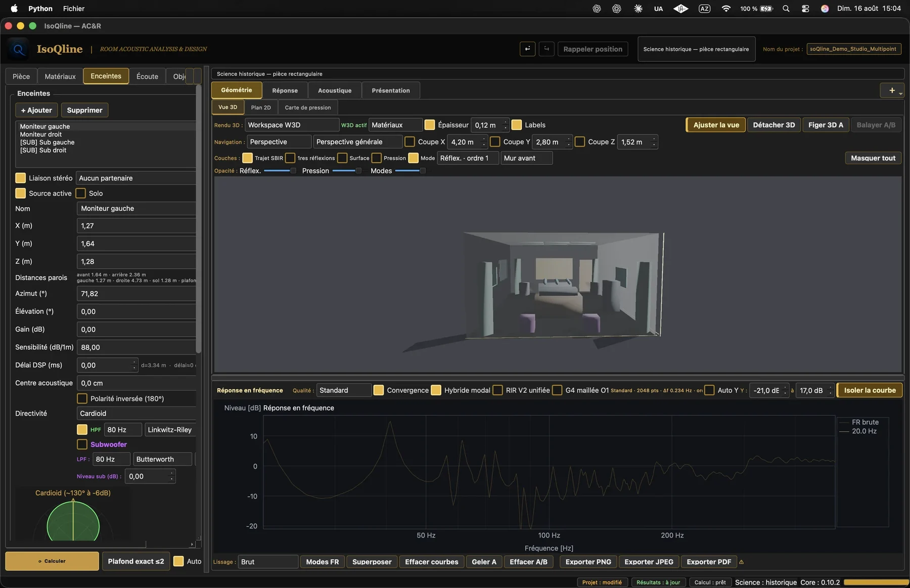Toggle the Liaison stéréo checkbox

pos(21,178)
